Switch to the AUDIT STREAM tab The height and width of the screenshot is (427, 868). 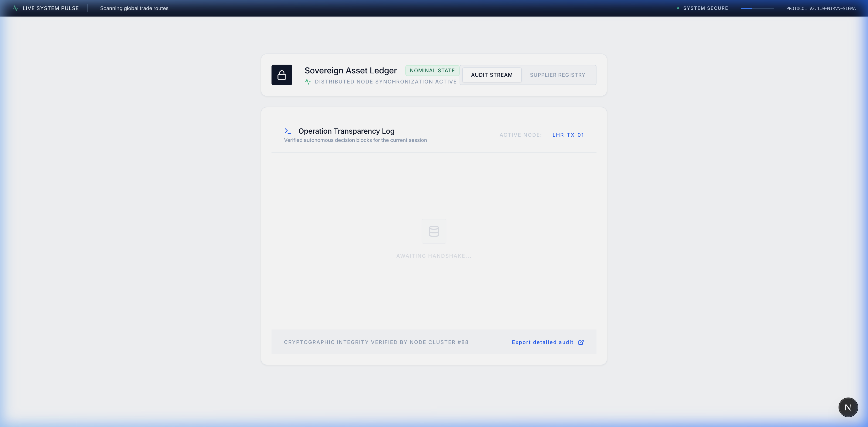pyautogui.click(x=492, y=75)
